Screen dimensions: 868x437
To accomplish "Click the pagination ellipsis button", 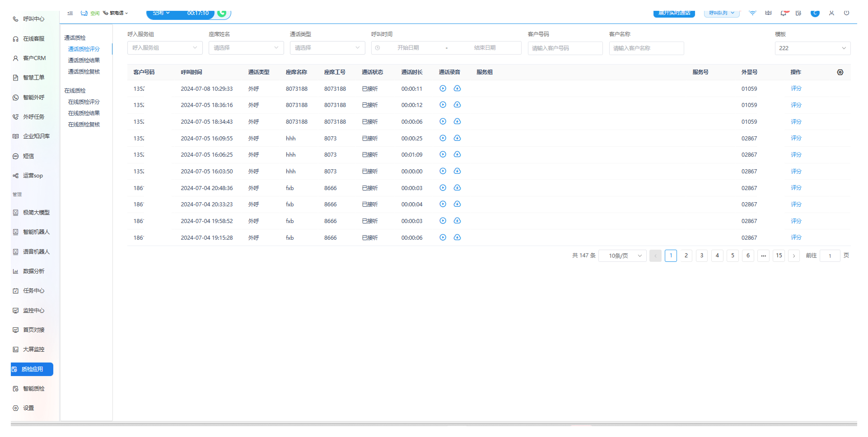I will (x=763, y=256).
